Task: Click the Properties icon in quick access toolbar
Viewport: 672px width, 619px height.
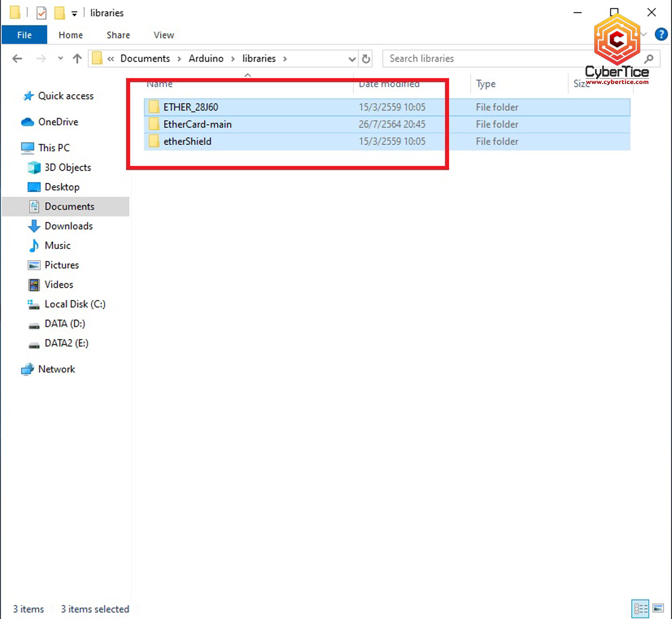Action: [41, 13]
